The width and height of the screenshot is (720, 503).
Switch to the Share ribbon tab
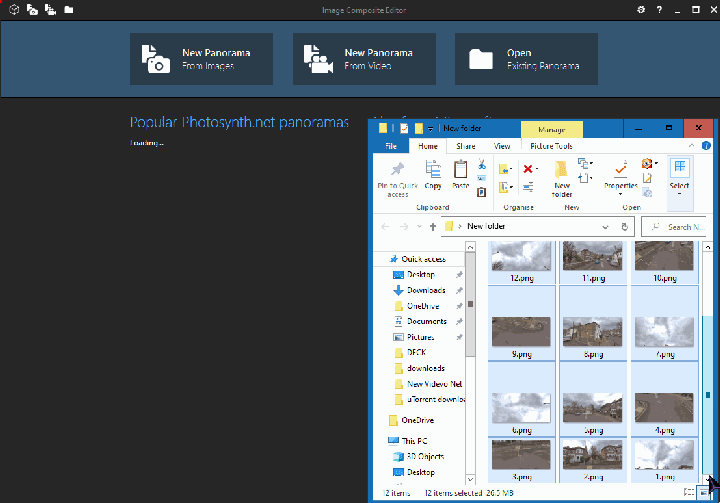pos(465,146)
